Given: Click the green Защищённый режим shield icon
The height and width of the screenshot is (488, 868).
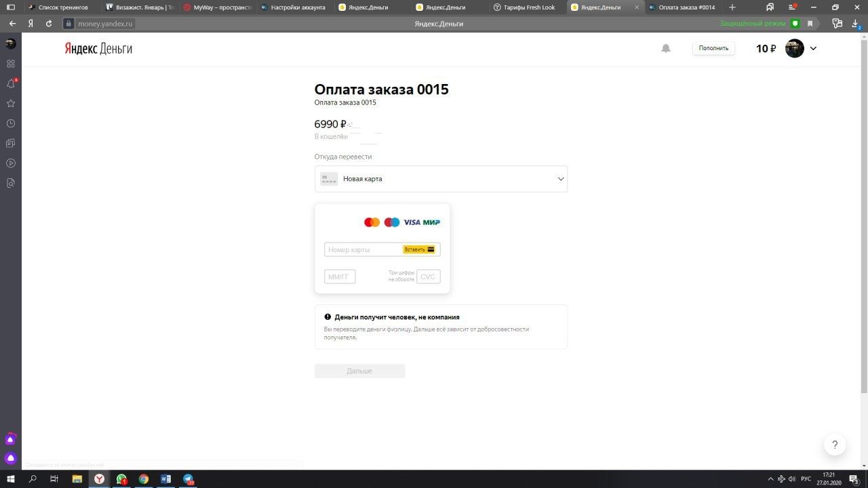Looking at the screenshot, I should tap(795, 23).
